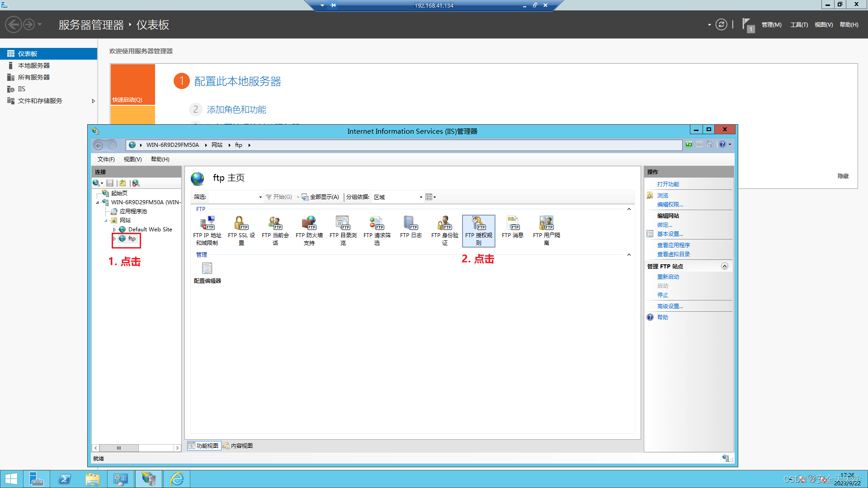This screenshot has height=488, width=868.
Task: Expand 文件和存储服务 arrow in Server Manager
Action: [x=93, y=101]
